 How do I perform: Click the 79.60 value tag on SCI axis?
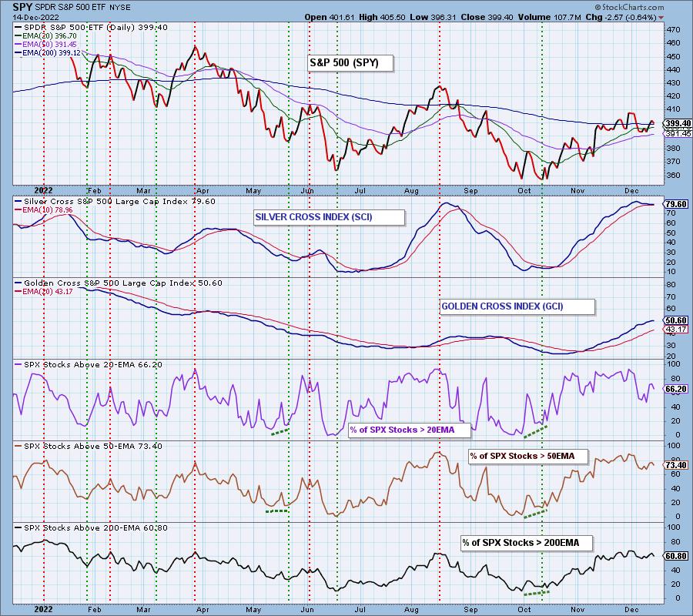tap(676, 204)
